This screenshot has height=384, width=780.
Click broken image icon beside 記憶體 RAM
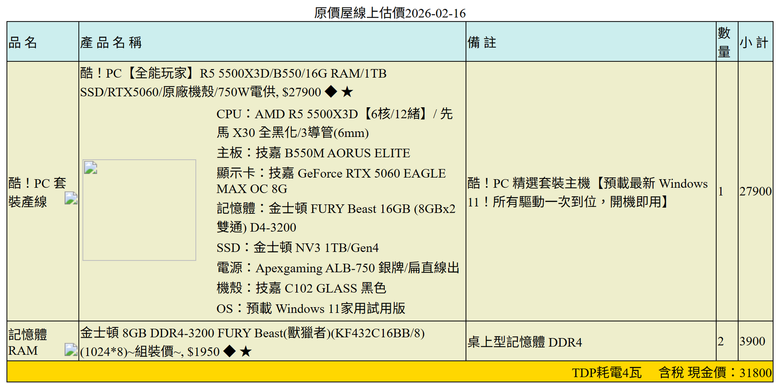(x=71, y=350)
